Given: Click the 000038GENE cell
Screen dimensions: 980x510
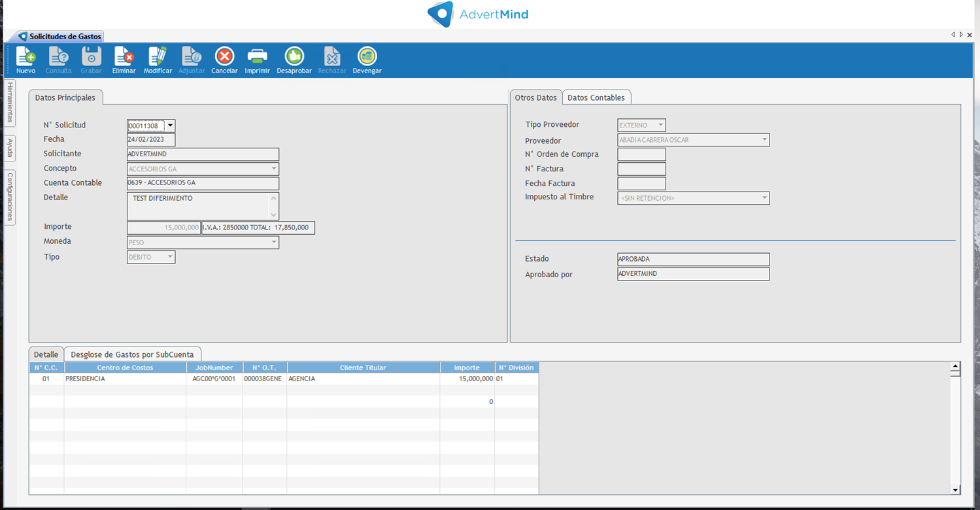Looking at the screenshot, I should (265, 379).
